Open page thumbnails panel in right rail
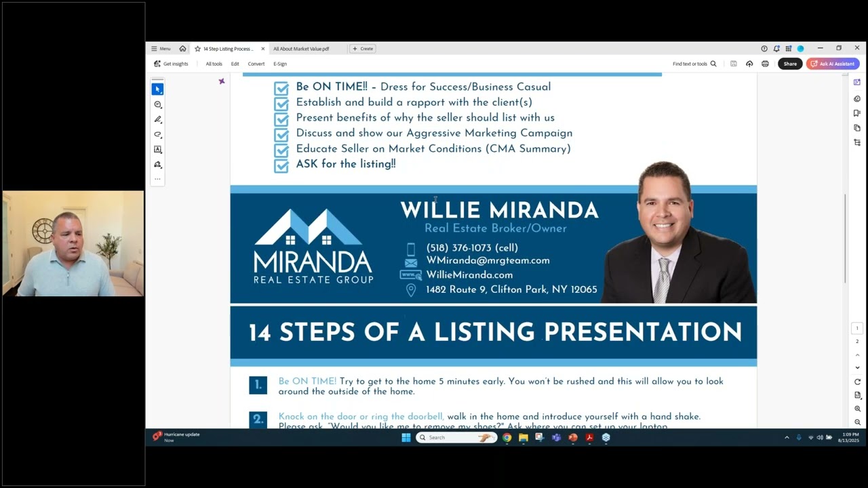Viewport: 868px width, 488px height. coord(857,127)
